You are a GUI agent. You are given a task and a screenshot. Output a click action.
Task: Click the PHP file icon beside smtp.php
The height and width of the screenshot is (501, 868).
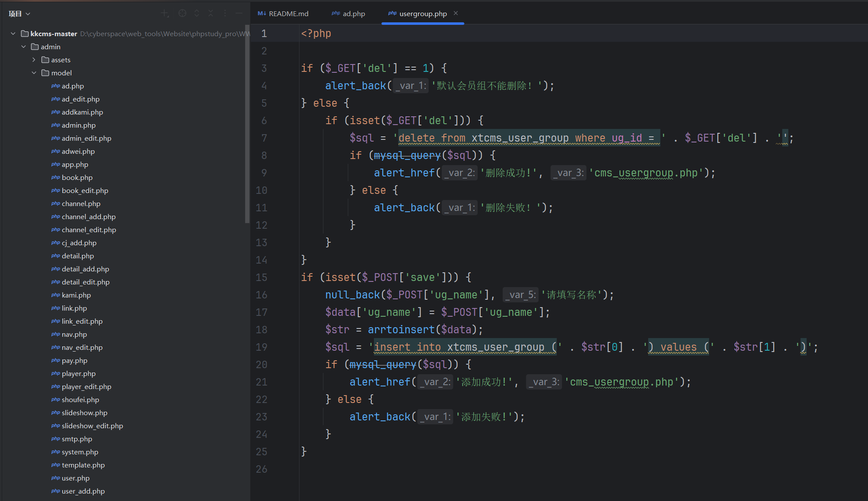point(55,439)
